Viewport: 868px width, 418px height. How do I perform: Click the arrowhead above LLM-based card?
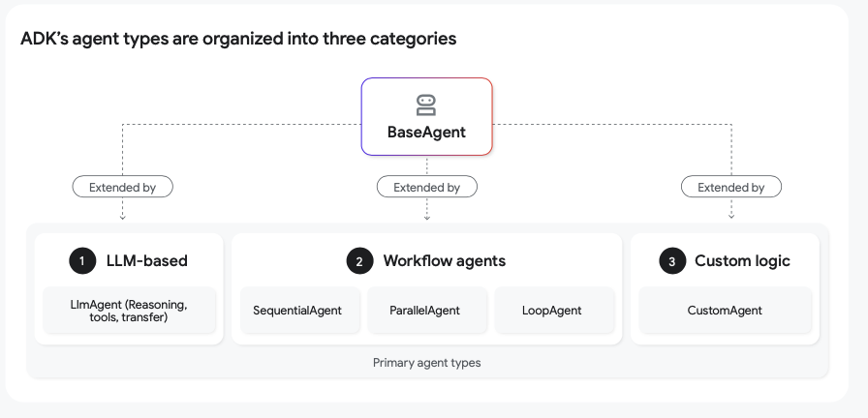tap(122, 218)
